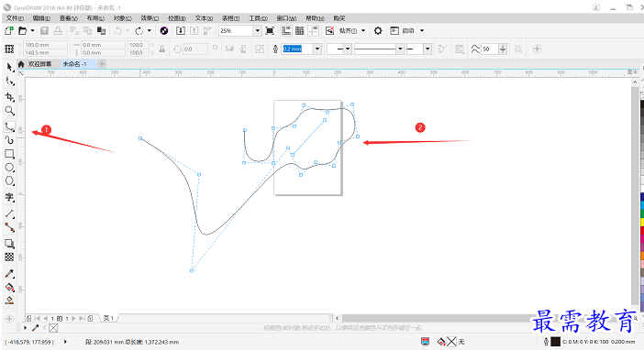
Task: Toggle show grid
Action: [300, 31]
